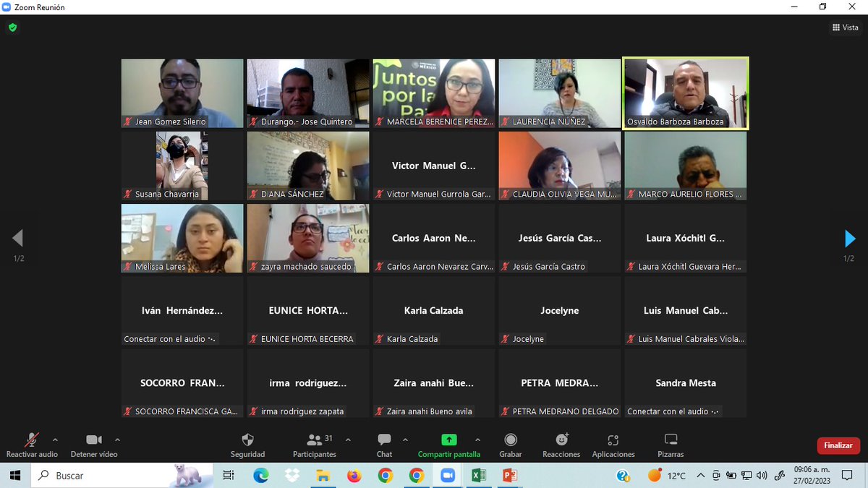
Task: Open Reacciones emoji menu
Action: [x=561, y=445]
